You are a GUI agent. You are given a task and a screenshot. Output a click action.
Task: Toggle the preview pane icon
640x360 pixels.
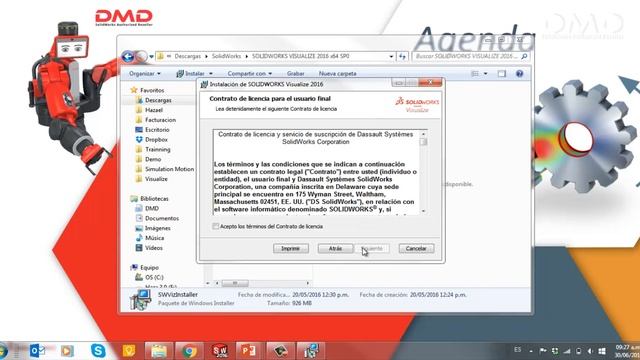pyautogui.click(x=502, y=73)
